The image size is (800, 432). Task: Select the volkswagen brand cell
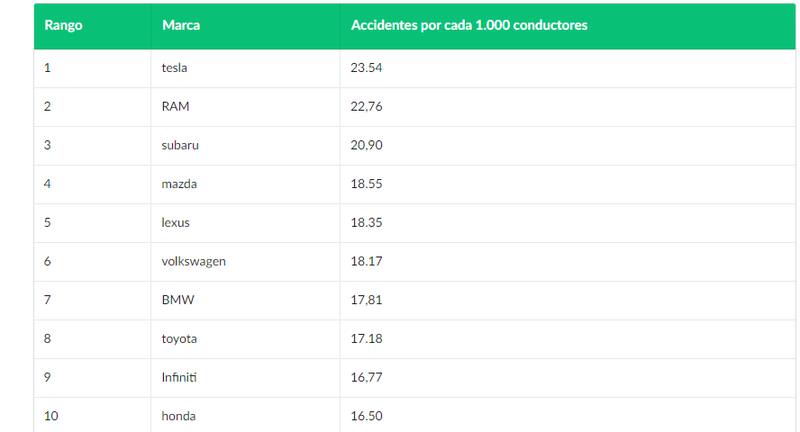194,261
